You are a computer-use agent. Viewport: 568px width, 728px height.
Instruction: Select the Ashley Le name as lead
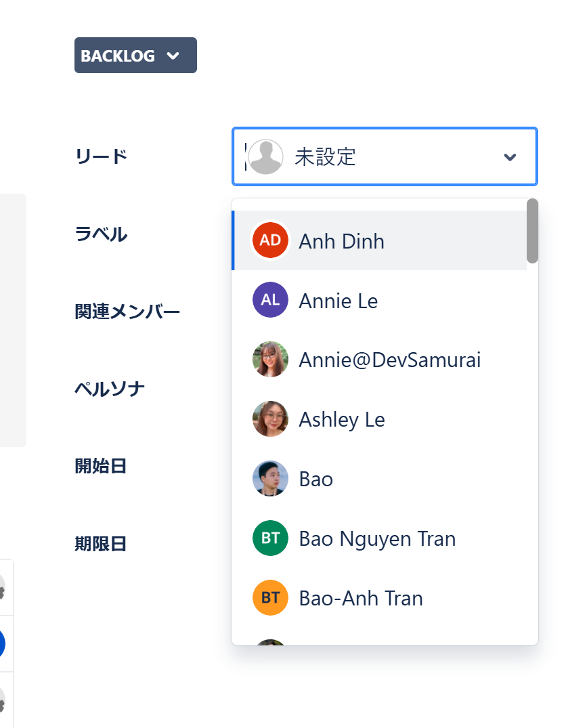coord(341,420)
